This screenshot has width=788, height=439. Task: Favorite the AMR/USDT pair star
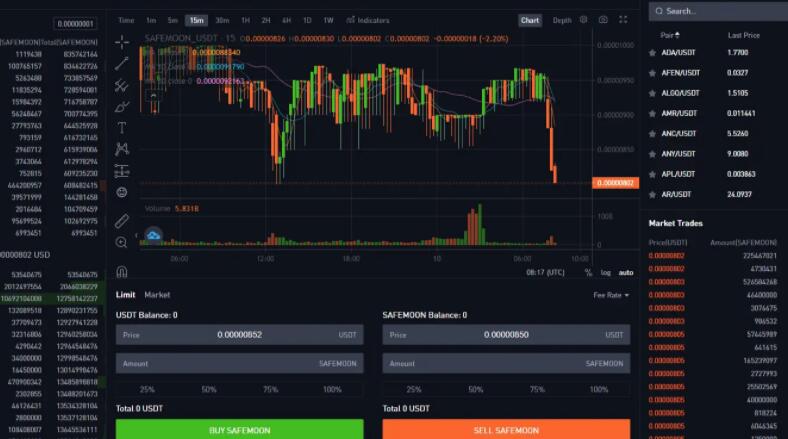[x=652, y=114]
